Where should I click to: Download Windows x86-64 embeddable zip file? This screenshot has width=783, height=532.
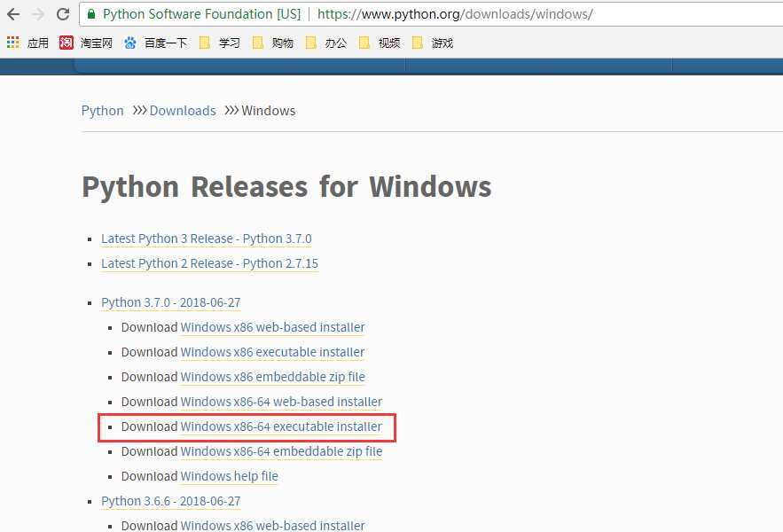[281, 451]
